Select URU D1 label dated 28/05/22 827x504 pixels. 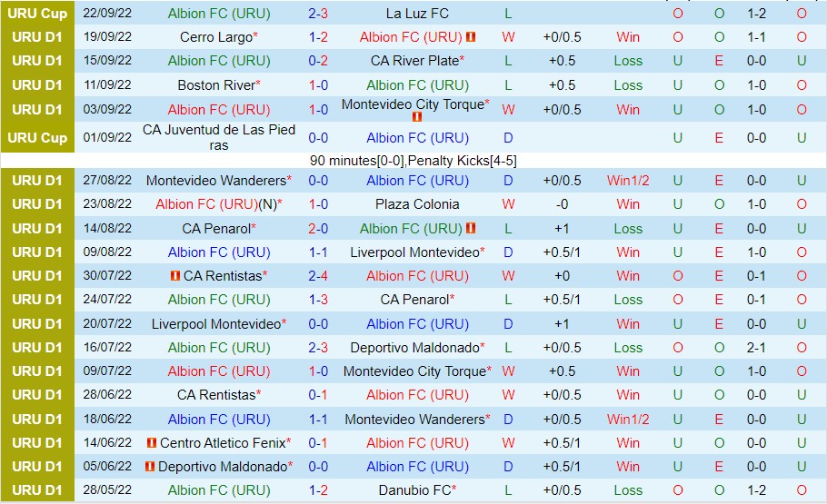[x=37, y=490]
